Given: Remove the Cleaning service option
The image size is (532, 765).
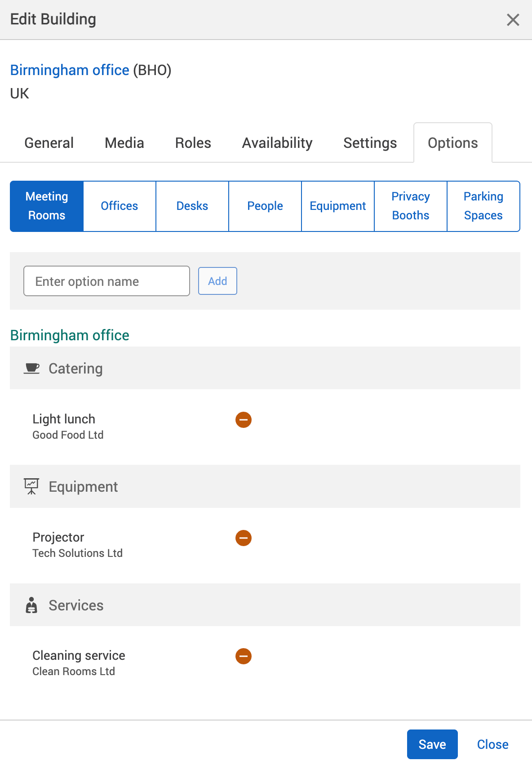Looking at the screenshot, I should point(244,656).
